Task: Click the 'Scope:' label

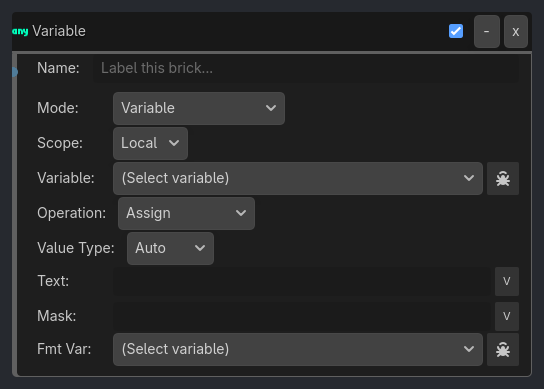Action: pos(60,143)
